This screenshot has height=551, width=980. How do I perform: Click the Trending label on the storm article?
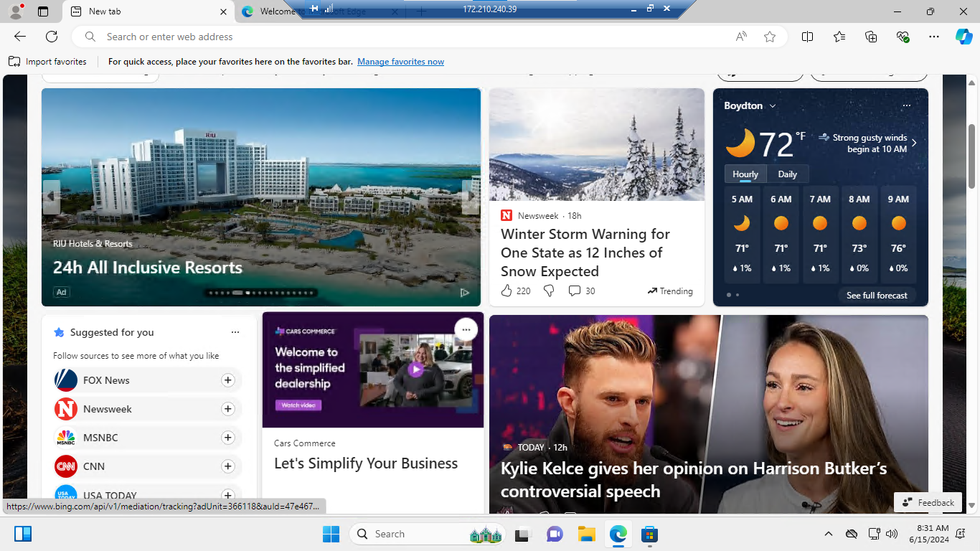670,291
